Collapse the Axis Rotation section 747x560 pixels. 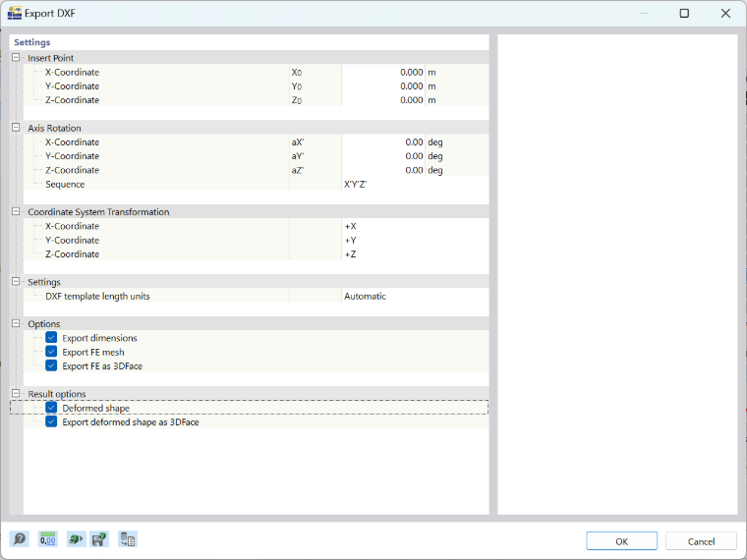point(16,128)
